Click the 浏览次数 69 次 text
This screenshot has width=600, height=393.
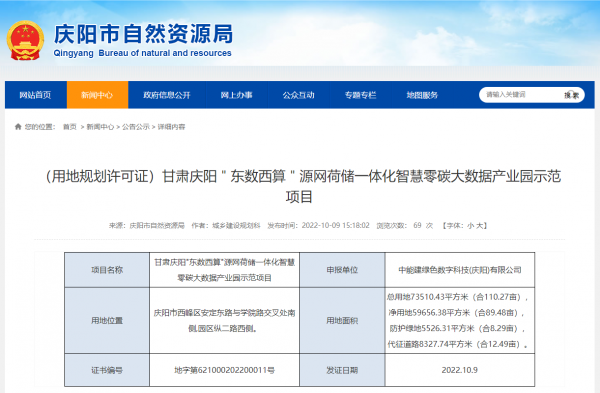[x=404, y=225]
